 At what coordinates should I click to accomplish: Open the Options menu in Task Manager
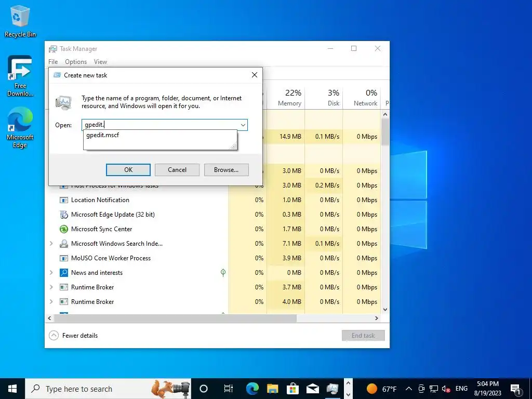point(76,62)
